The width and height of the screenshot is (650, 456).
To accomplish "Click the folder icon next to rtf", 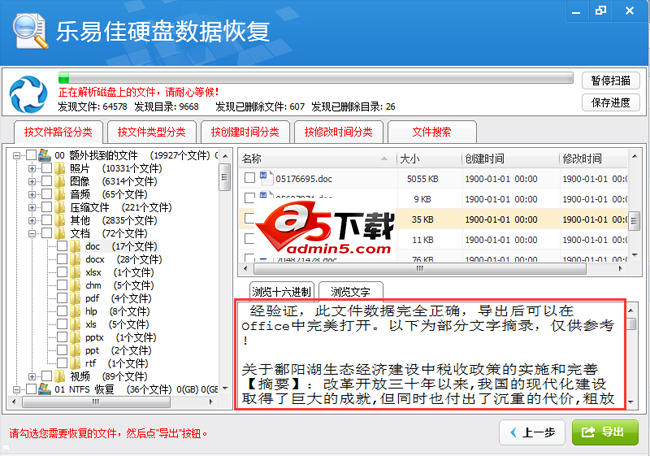I will click(x=75, y=363).
